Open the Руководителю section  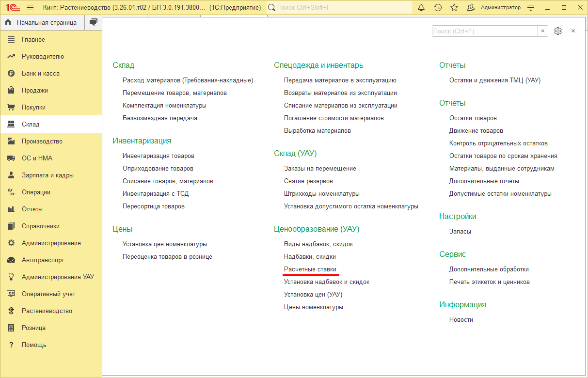[x=51, y=57]
